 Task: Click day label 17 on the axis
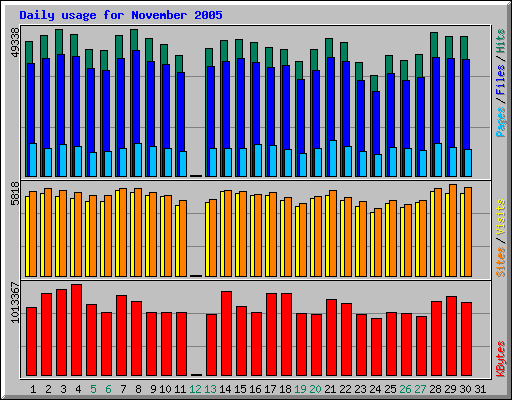pyautogui.click(x=270, y=389)
